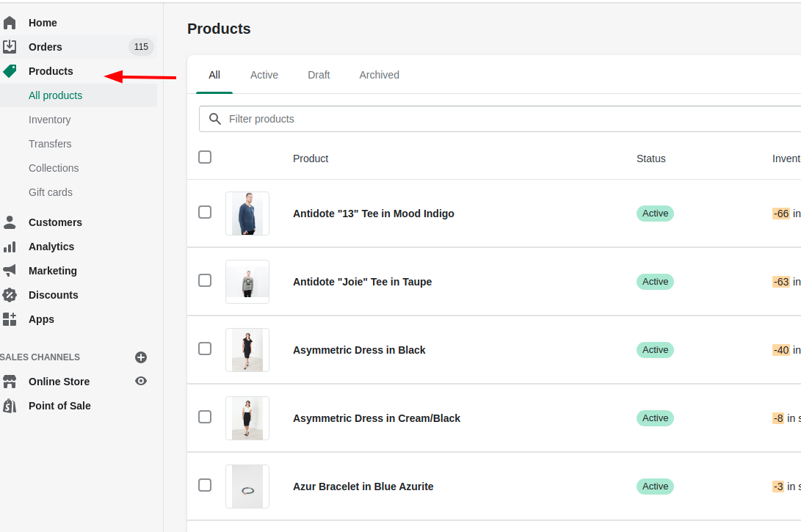Screen dimensions: 801x532
Task: Select the Azur Bracelet row checkbox
Action: tap(205, 485)
